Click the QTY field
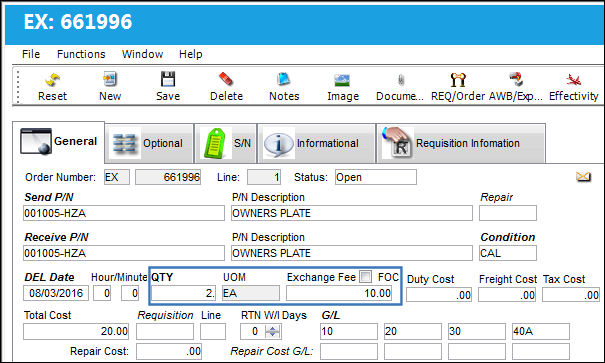This screenshot has height=363, width=605. click(x=184, y=293)
